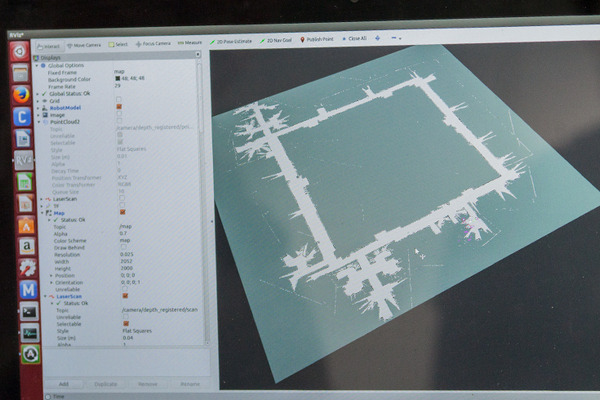
Task: Disable the RobotModel display checkbox
Action: (120, 107)
